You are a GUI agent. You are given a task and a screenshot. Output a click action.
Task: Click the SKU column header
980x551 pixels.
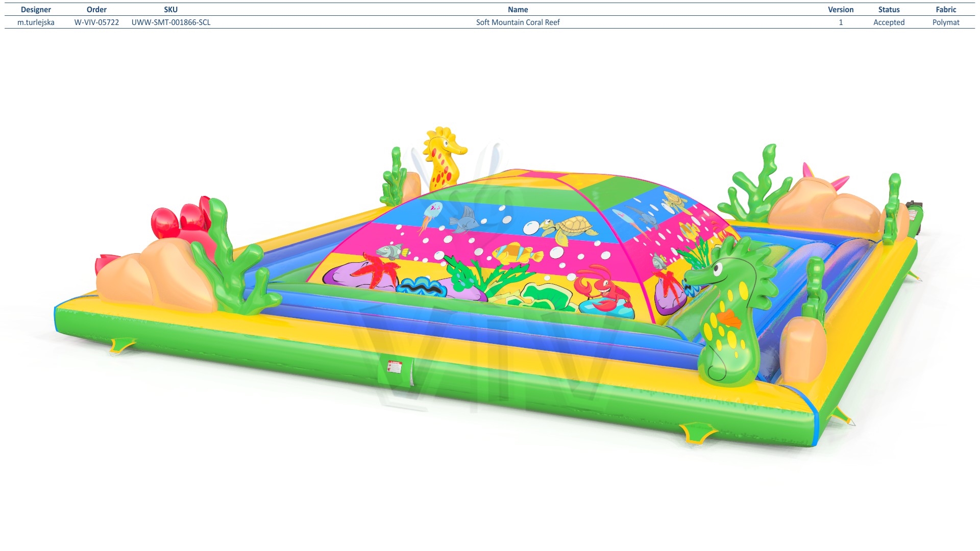(x=170, y=10)
